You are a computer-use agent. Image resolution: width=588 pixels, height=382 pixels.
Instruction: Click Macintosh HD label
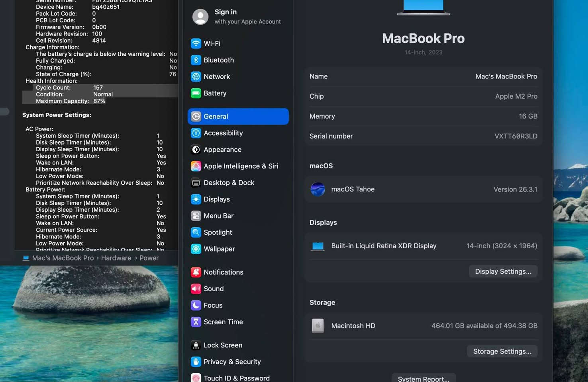click(353, 325)
